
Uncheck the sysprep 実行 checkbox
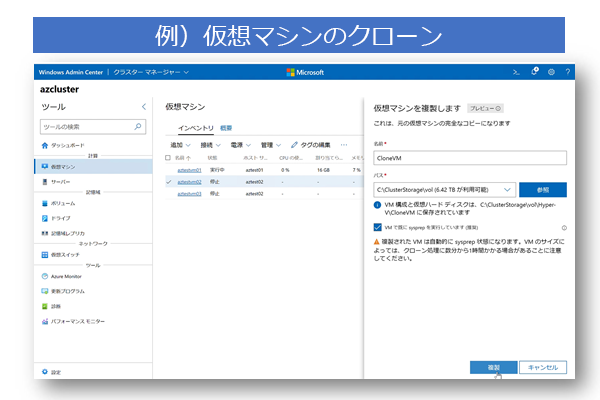click(x=377, y=227)
